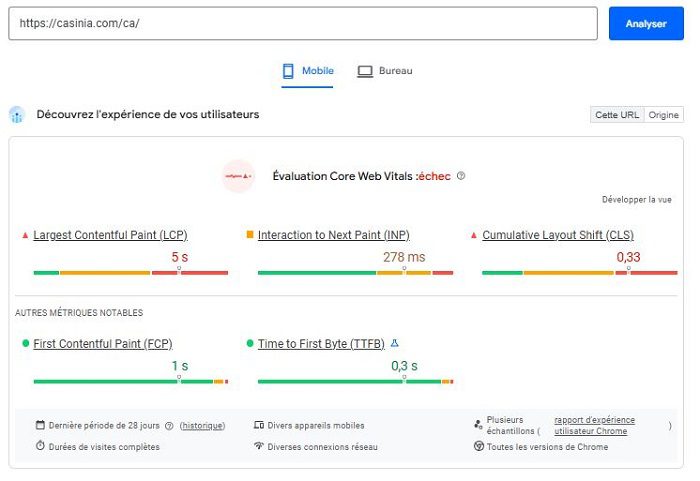Click the experimental flask icon next to TTFB
The height and width of the screenshot is (481, 700).
click(395, 343)
